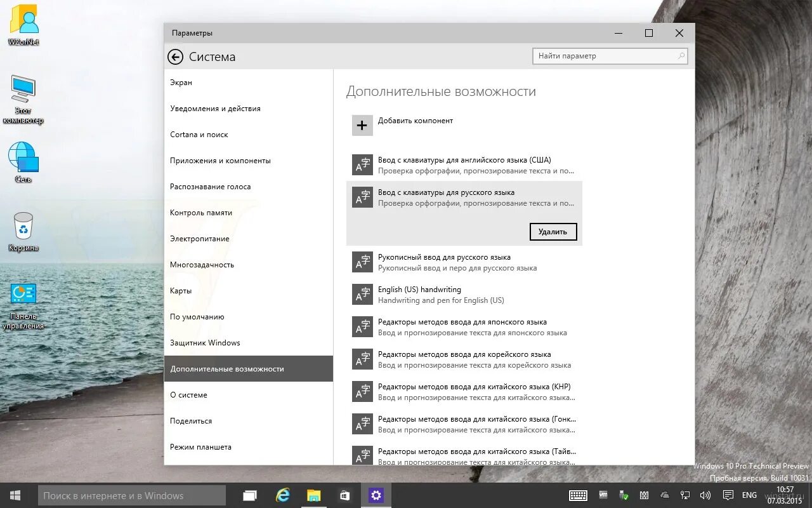Click the OneDrive cloud icon in system tray
This screenshot has height=508, width=812.
[x=664, y=495]
